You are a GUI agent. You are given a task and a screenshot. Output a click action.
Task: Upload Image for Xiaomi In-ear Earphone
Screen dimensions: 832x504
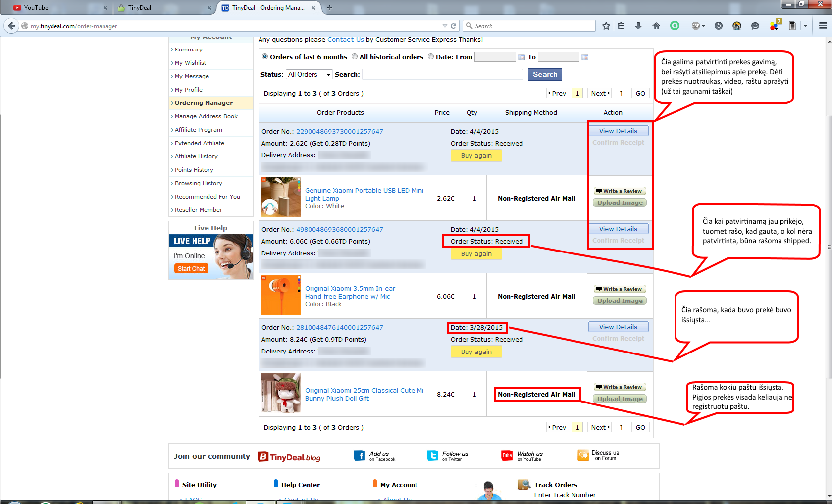(620, 301)
